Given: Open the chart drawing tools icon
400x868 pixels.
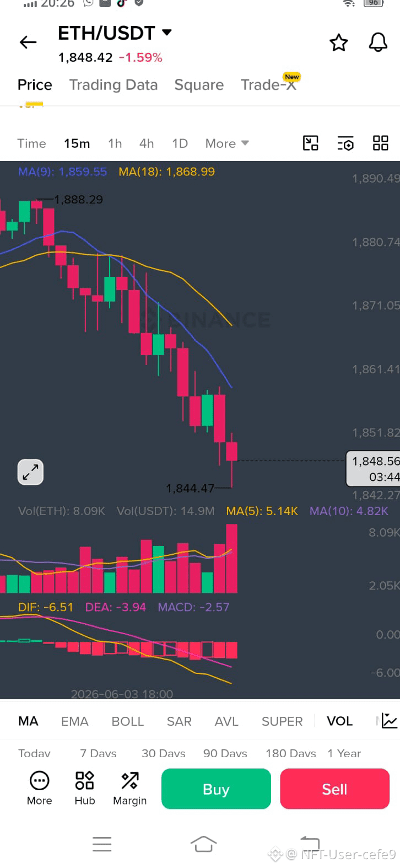Looking at the screenshot, I should (311, 143).
